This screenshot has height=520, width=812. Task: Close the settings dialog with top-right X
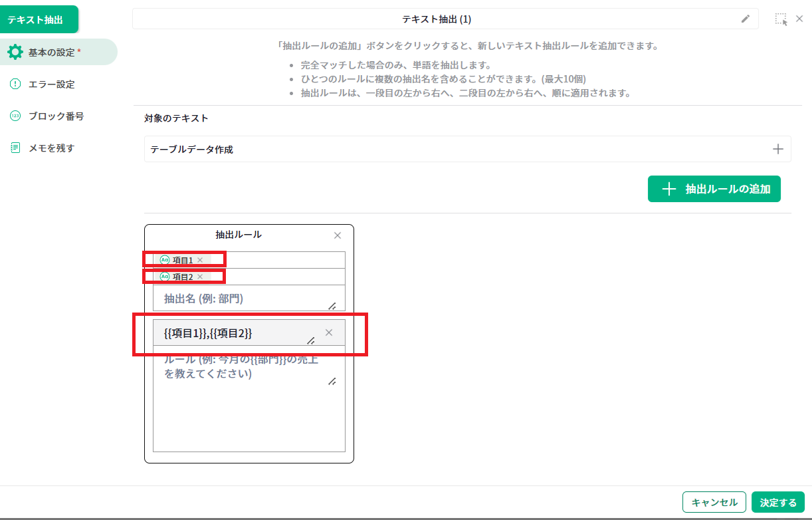coord(799,19)
